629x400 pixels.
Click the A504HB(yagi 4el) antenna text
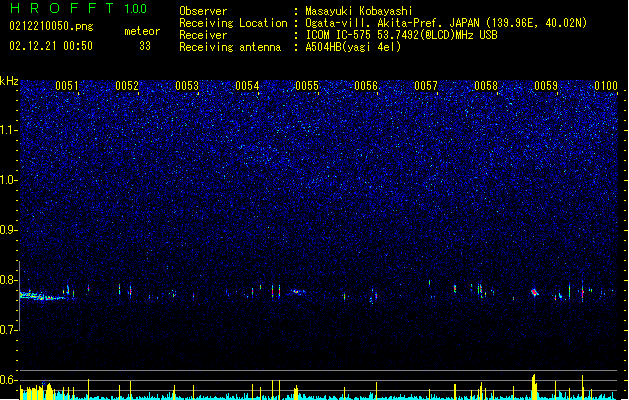(353, 47)
